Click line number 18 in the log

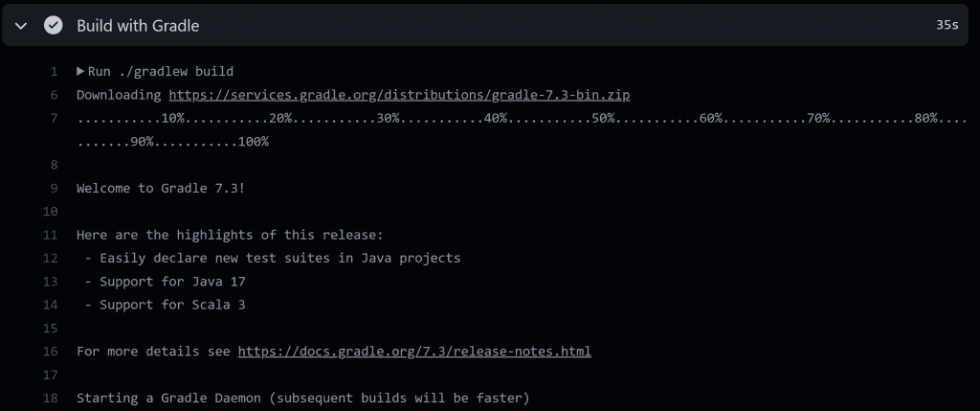point(52,398)
